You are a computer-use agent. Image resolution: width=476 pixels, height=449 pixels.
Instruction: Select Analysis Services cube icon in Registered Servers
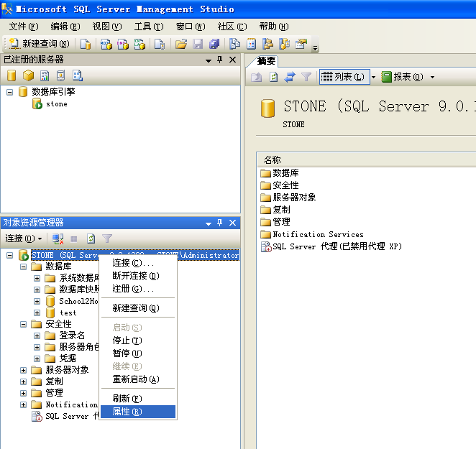click(28, 75)
